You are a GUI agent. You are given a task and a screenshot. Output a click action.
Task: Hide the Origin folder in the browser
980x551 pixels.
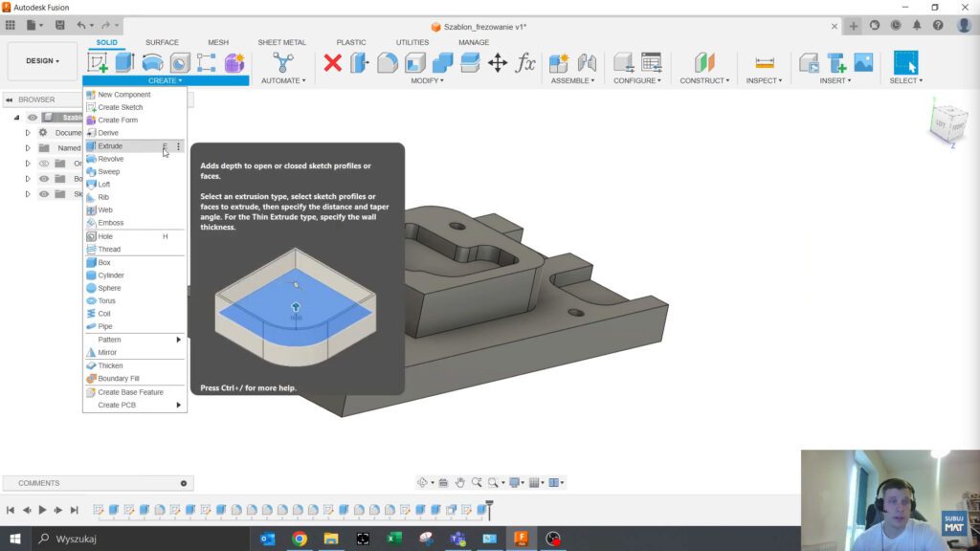click(43, 163)
